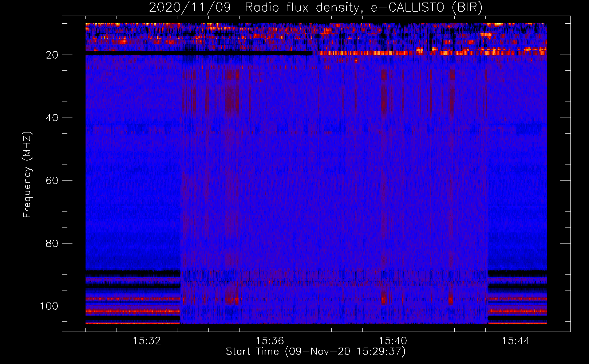Click the 40 frequency tick label
This screenshot has height=364, width=589.
(52, 118)
